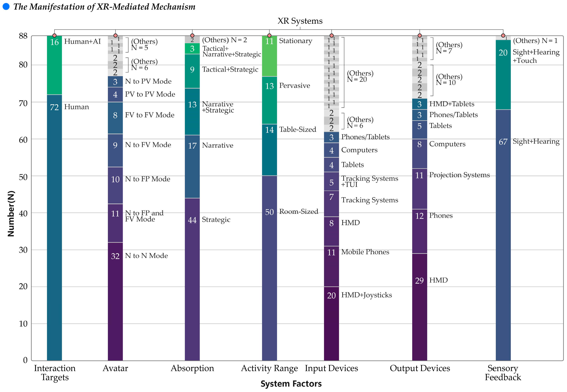Click red marker above Output Devices bar

420,36
